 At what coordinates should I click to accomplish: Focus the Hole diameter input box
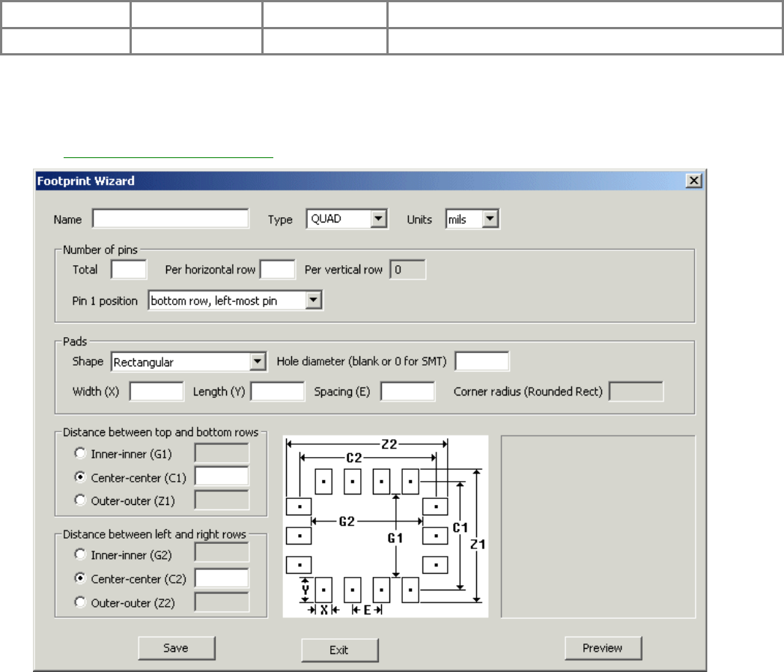tap(482, 362)
